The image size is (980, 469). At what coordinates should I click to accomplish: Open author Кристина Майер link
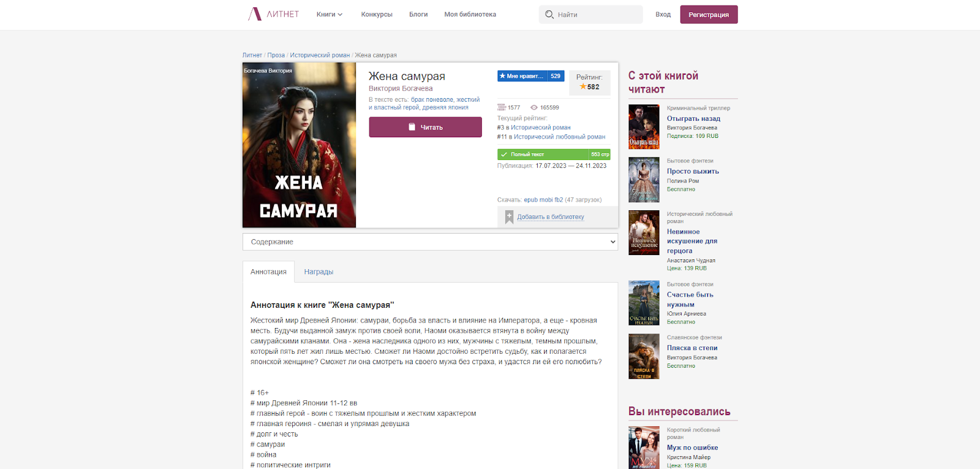pos(688,457)
